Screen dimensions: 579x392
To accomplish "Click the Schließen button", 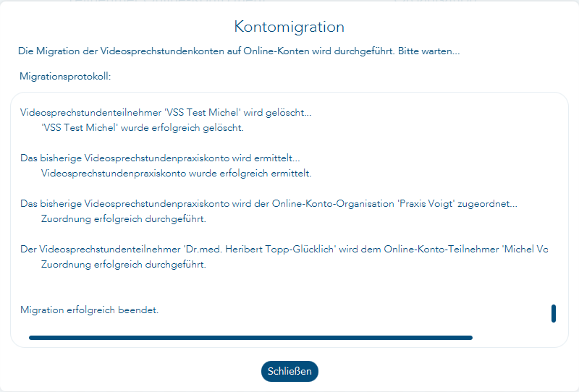I will pyautogui.click(x=289, y=371).
